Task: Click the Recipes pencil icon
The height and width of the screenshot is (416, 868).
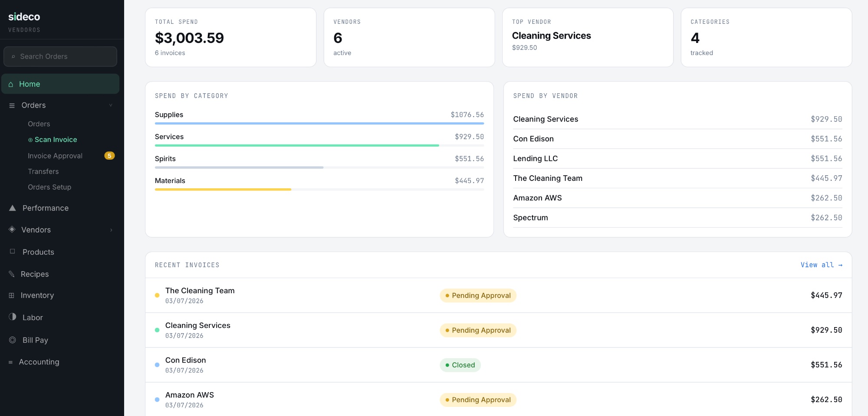Action: tap(12, 274)
